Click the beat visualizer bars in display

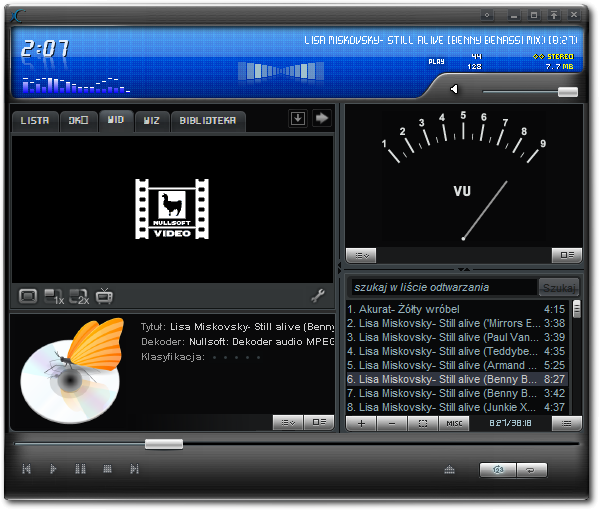click(281, 71)
